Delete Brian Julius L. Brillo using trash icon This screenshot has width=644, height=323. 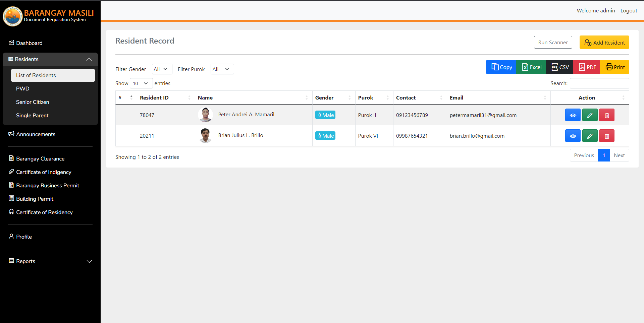[606, 136]
